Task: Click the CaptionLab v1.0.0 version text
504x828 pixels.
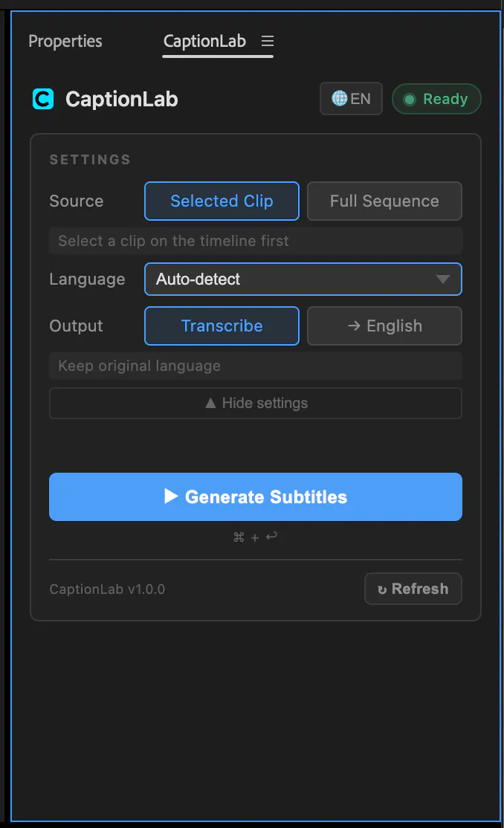Action: [107, 589]
